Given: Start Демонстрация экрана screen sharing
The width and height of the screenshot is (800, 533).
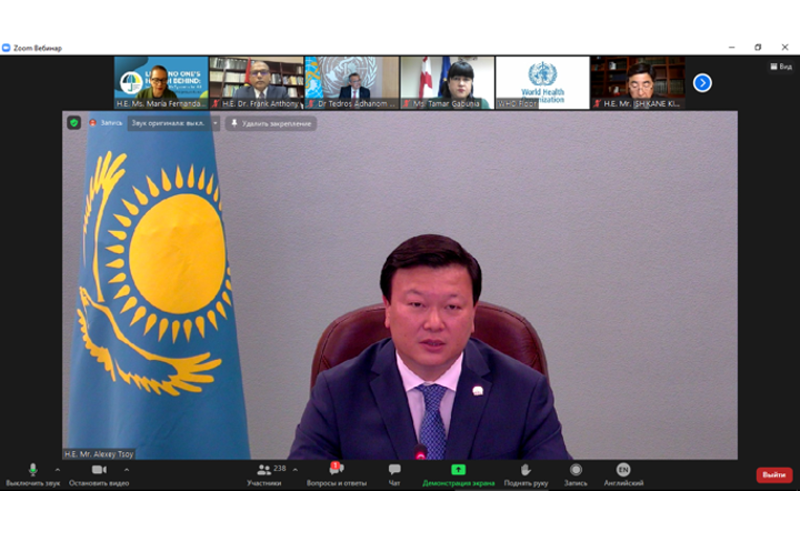Looking at the screenshot, I should (458, 470).
